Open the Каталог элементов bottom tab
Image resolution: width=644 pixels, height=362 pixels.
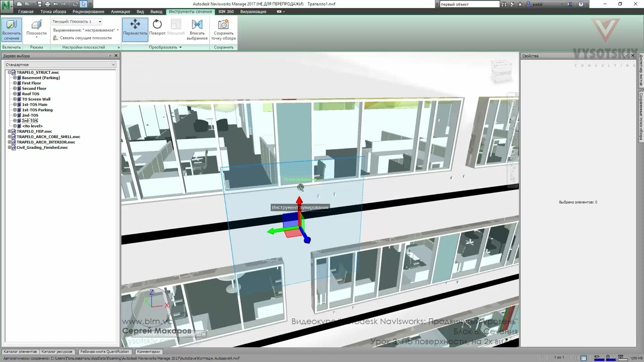[x=20, y=351]
